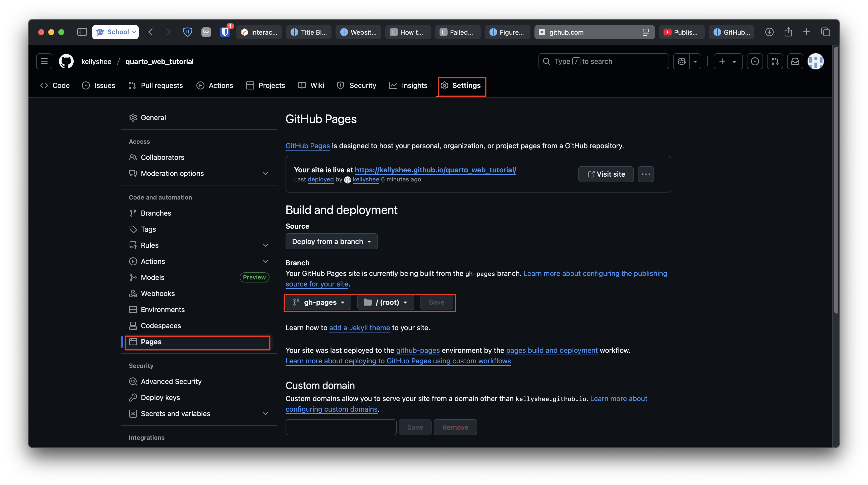Click the Safari share icon
868x485 pixels.
pos(788,32)
